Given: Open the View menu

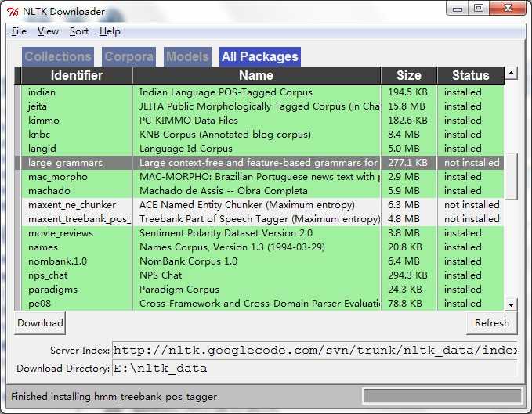Looking at the screenshot, I should pyautogui.click(x=48, y=31).
